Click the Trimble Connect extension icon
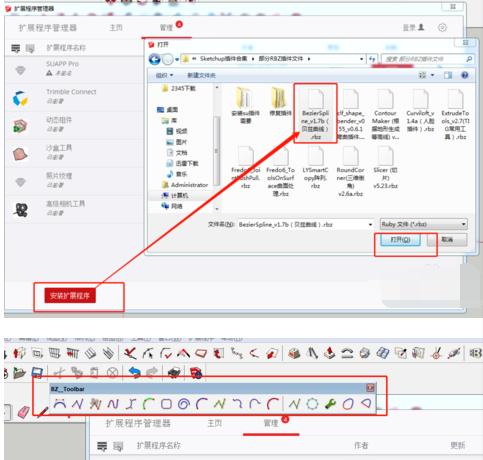The width and height of the screenshot is (483, 460). 20,98
